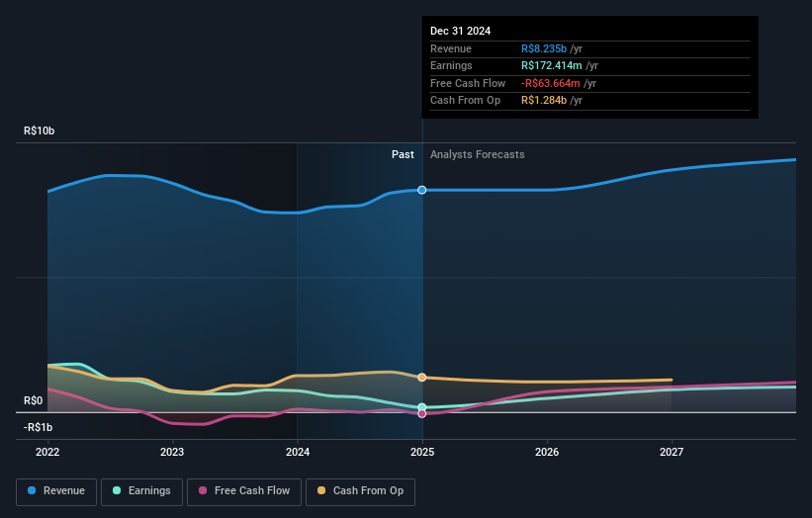Click the Cash From Op label in tooltip
Screen dimensions: 812x518
tap(465, 101)
